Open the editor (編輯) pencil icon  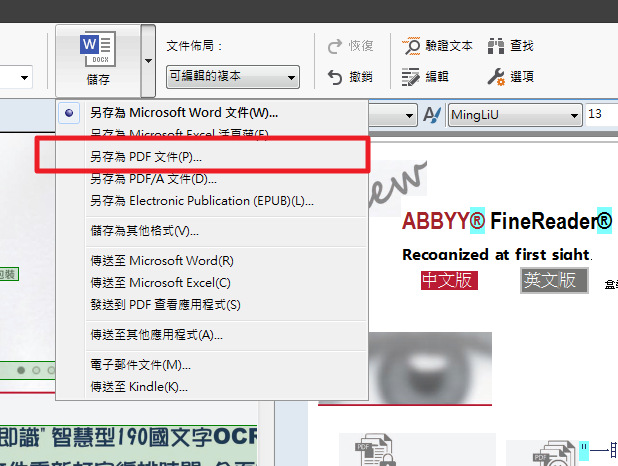[x=411, y=76]
